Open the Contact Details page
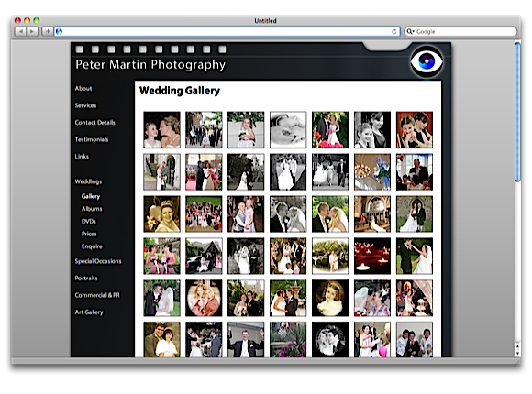This screenshot has width=532, height=394. 95,123
